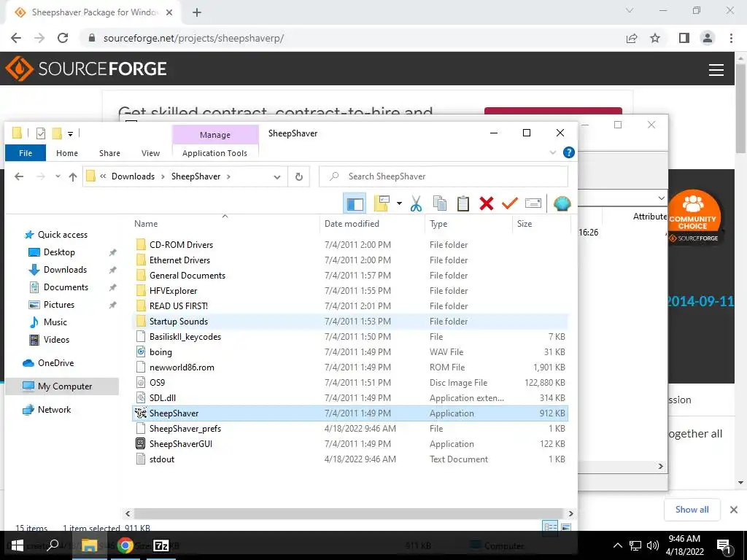Open the File ribbon tab
Viewport: 747px width, 560px height.
pyautogui.click(x=26, y=153)
